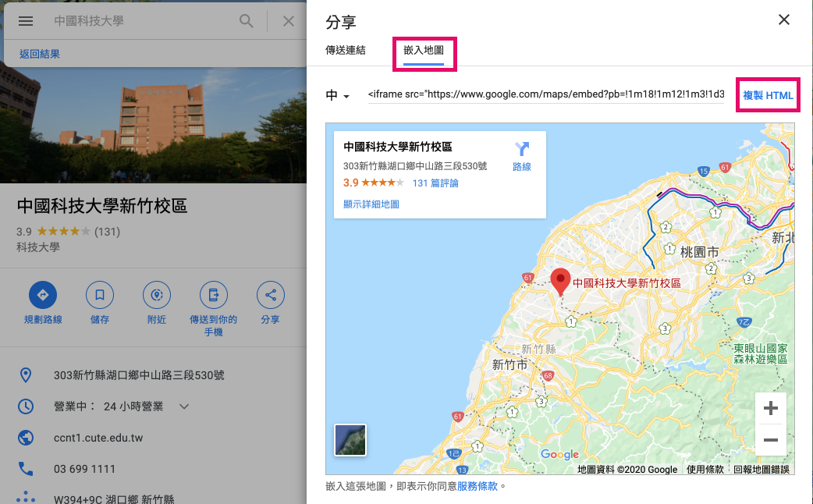Click the 路線 directions arrow in map card
This screenshot has height=504, width=813.
pyautogui.click(x=522, y=149)
